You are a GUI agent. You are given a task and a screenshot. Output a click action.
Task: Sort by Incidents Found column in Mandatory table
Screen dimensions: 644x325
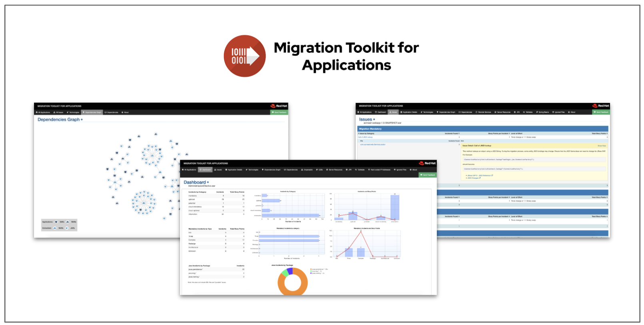tap(452, 134)
